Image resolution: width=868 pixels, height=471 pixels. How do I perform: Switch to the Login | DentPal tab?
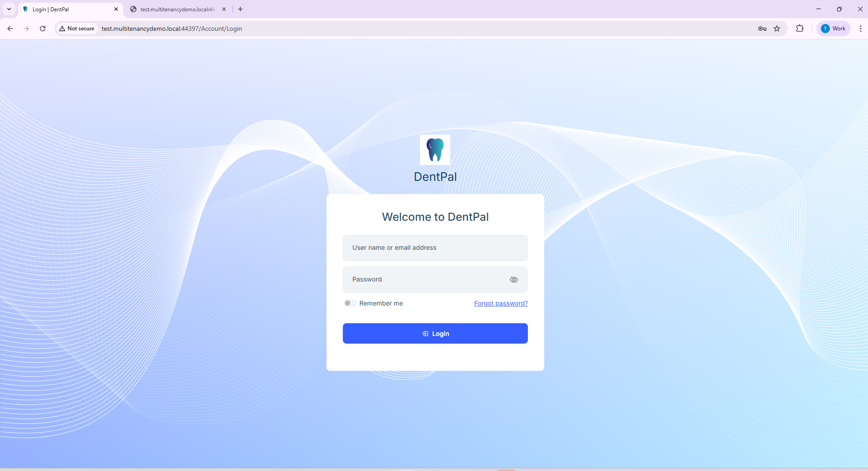click(x=70, y=10)
